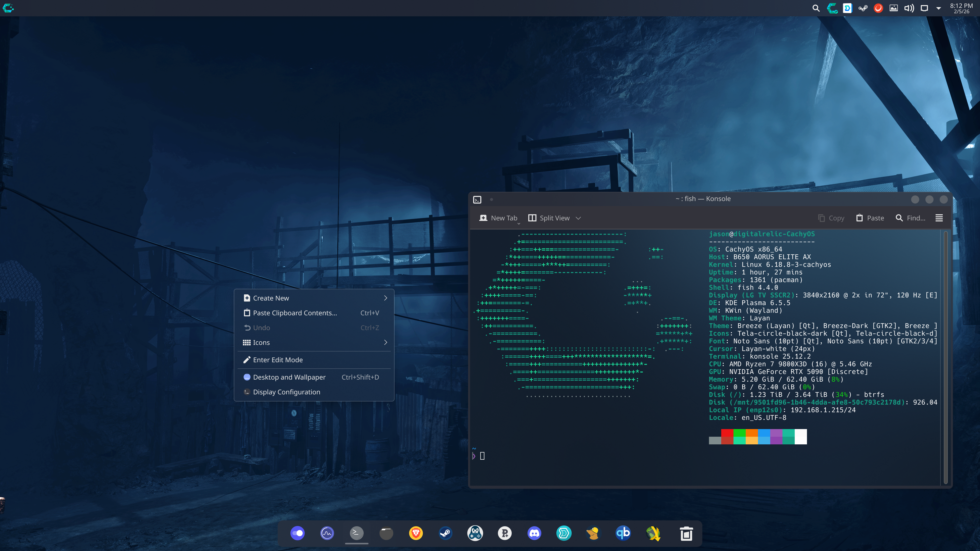This screenshot has width=980, height=551.
Task: Expand the Split View dropdown arrow
Action: pos(578,218)
